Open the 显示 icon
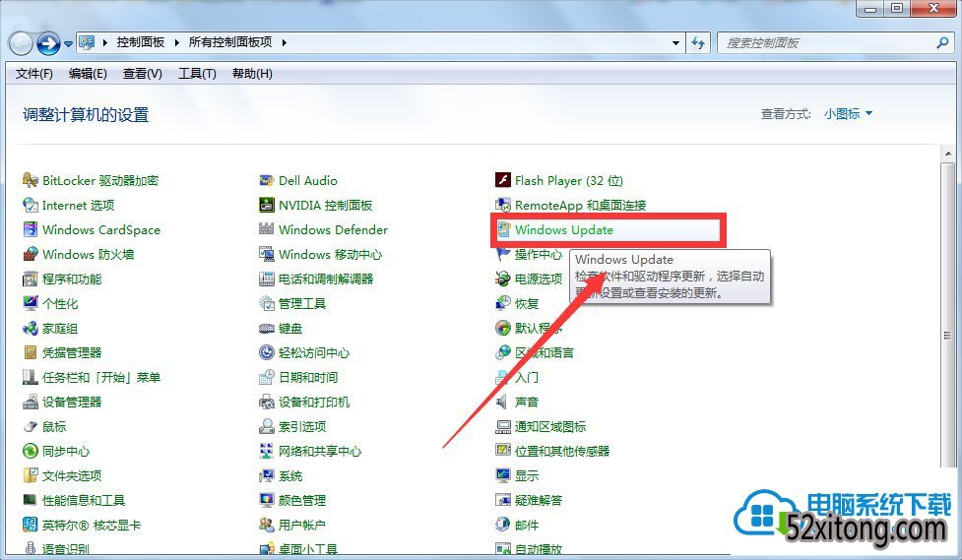 [503, 475]
